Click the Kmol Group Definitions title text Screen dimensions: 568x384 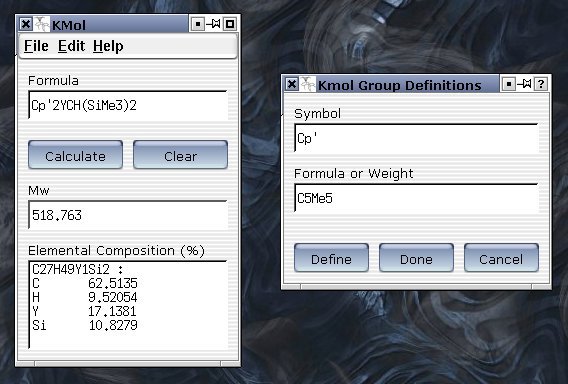[x=400, y=85]
